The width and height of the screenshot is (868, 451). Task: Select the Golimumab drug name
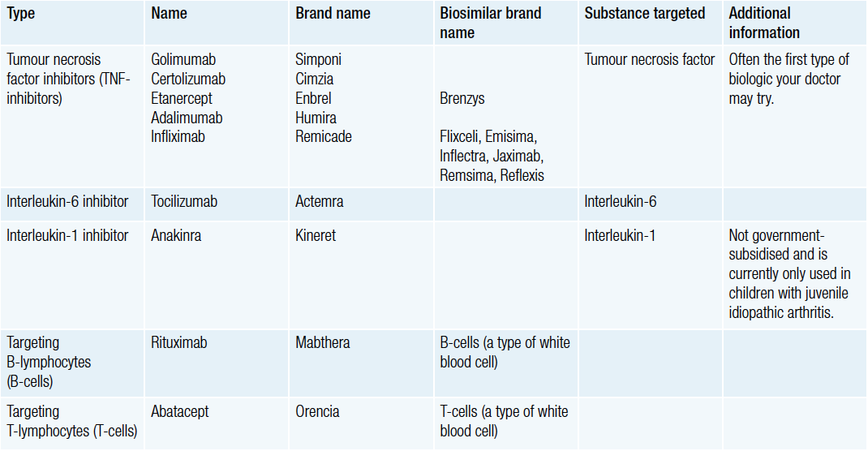pos(183,59)
